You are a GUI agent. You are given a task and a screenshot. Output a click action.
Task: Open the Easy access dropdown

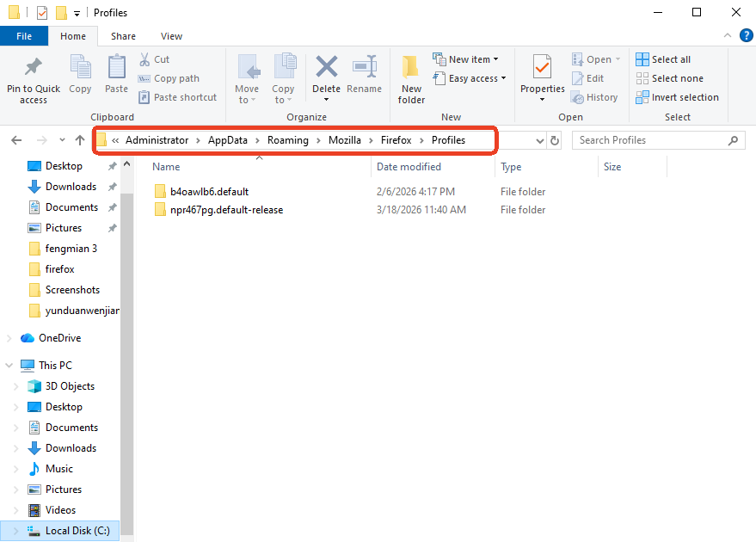(470, 77)
